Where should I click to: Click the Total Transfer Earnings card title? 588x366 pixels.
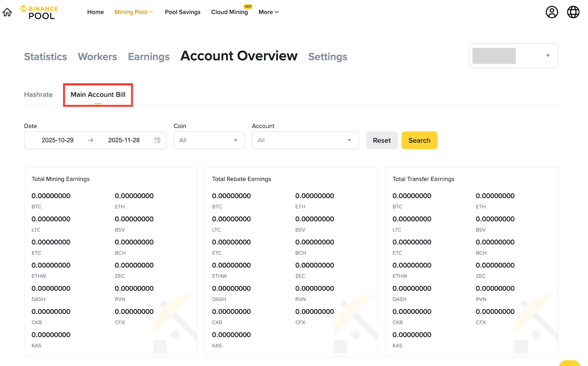tap(423, 179)
